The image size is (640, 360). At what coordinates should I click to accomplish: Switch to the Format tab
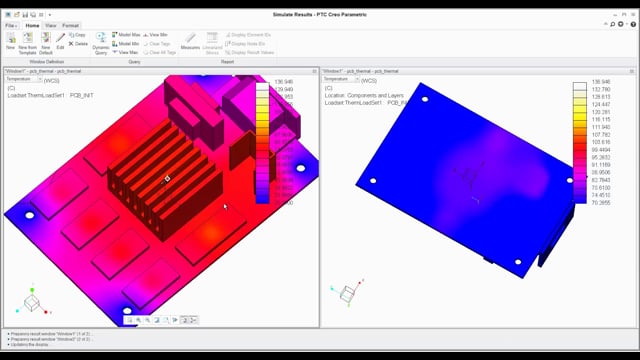[x=71, y=26]
